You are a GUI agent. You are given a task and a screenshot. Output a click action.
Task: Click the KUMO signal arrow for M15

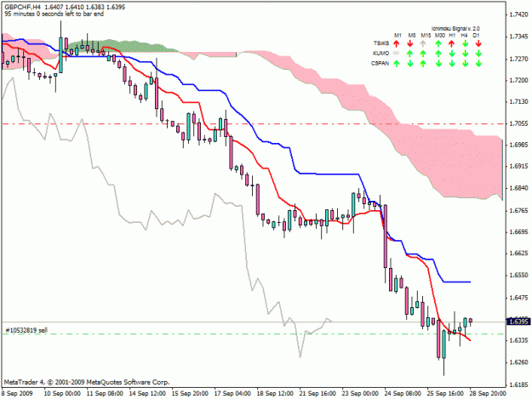(423, 54)
